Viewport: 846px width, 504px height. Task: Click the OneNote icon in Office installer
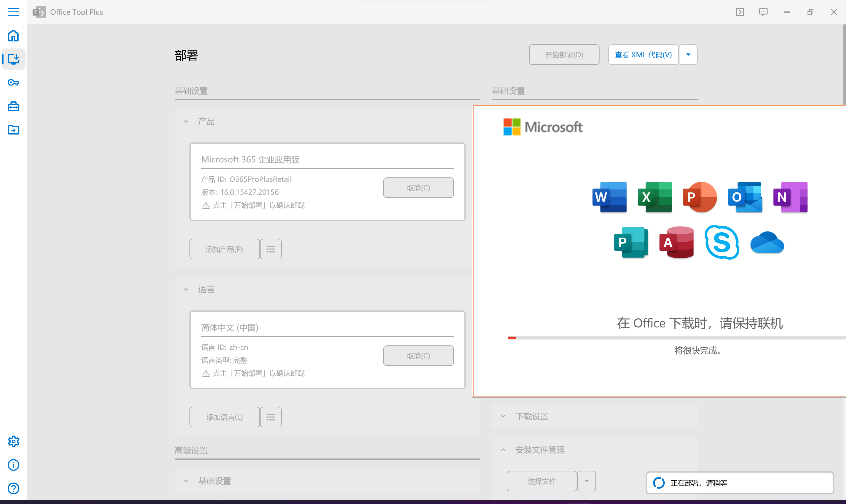(790, 197)
